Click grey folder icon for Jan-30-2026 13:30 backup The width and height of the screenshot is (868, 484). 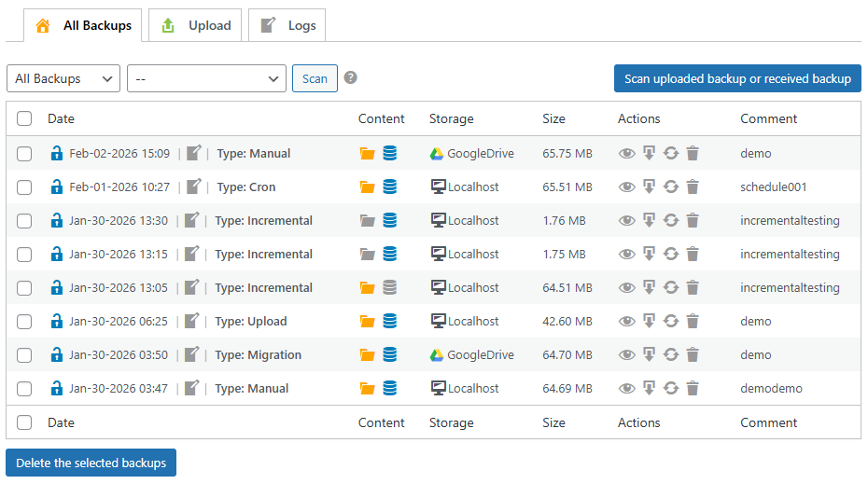point(367,221)
